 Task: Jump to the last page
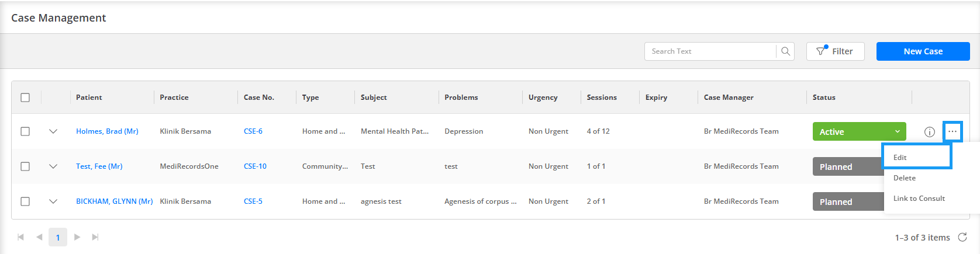point(95,237)
